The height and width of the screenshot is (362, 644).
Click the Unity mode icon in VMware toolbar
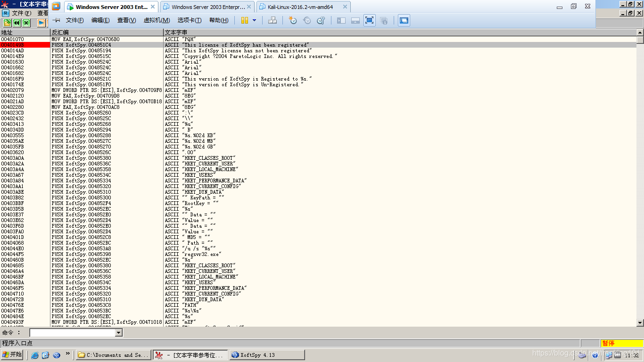coord(384,20)
